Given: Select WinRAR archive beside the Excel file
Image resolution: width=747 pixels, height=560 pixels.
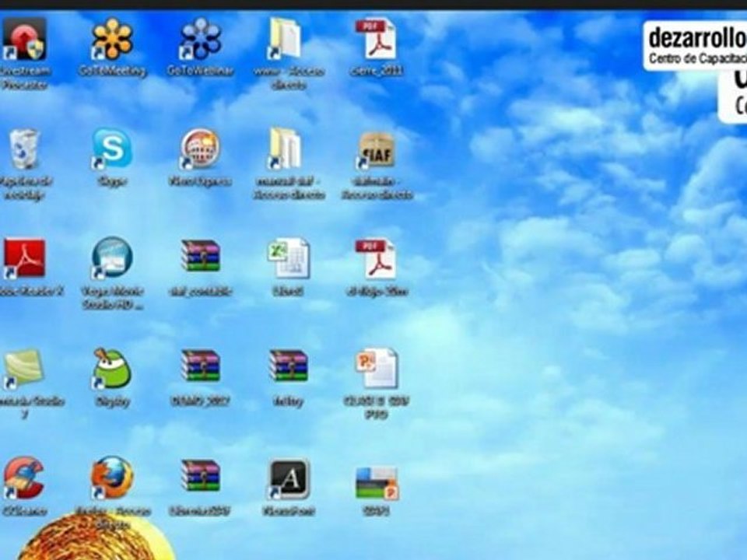Looking at the screenshot, I should click(x=201, y=256).
